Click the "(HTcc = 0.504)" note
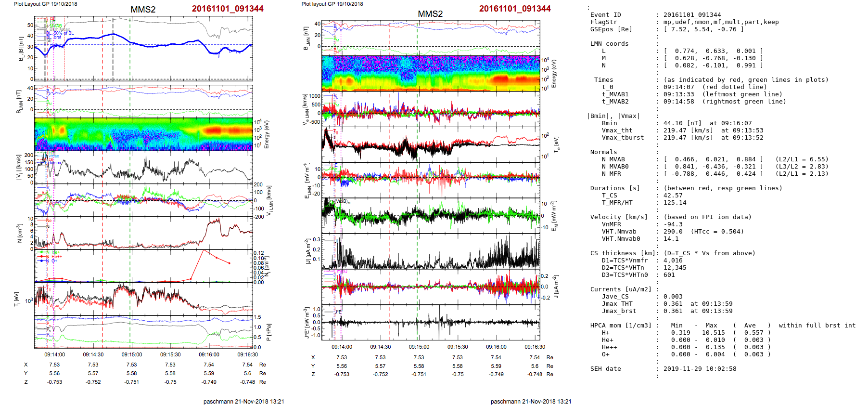Viewport: 868px width, 405px height. [717, 232]
